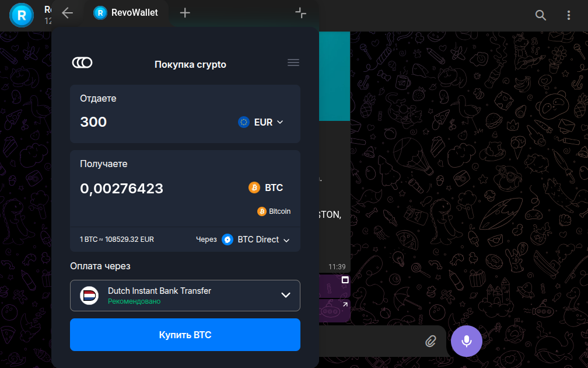Attach a file with the paperclip icon
The width and height of the screenshot is (588, 368).
pyautogui.click(x=430, y=341)
